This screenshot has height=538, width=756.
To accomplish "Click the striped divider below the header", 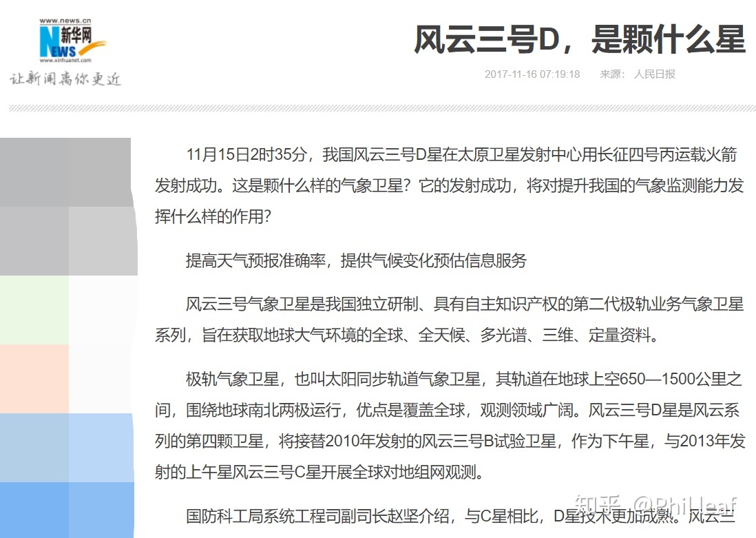I will 382,108.
